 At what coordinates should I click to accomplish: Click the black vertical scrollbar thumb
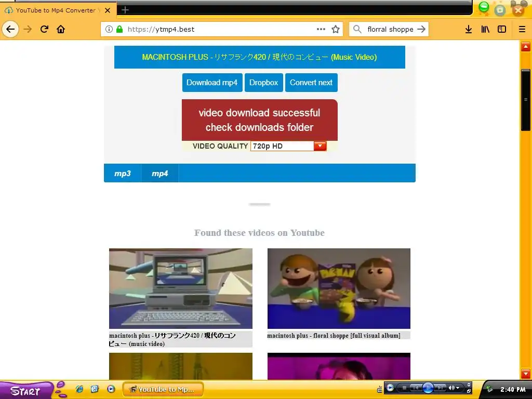[x=526, y=100]
